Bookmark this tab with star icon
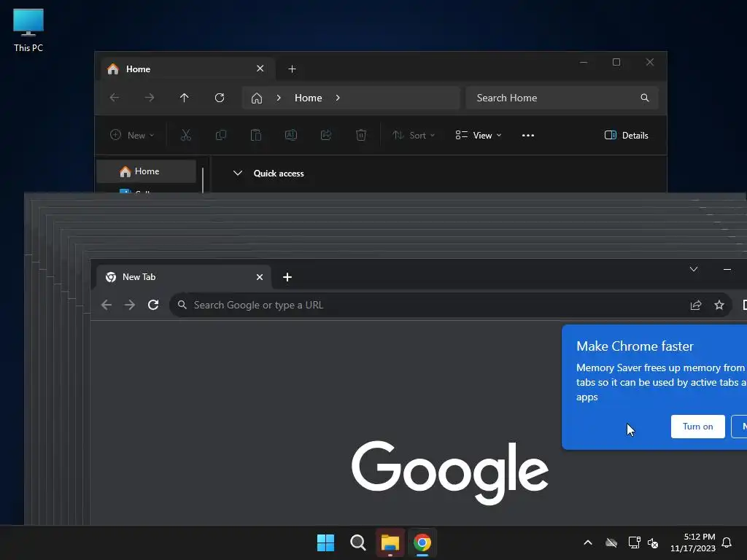747x560 pixels. click(x=719, y=305)
